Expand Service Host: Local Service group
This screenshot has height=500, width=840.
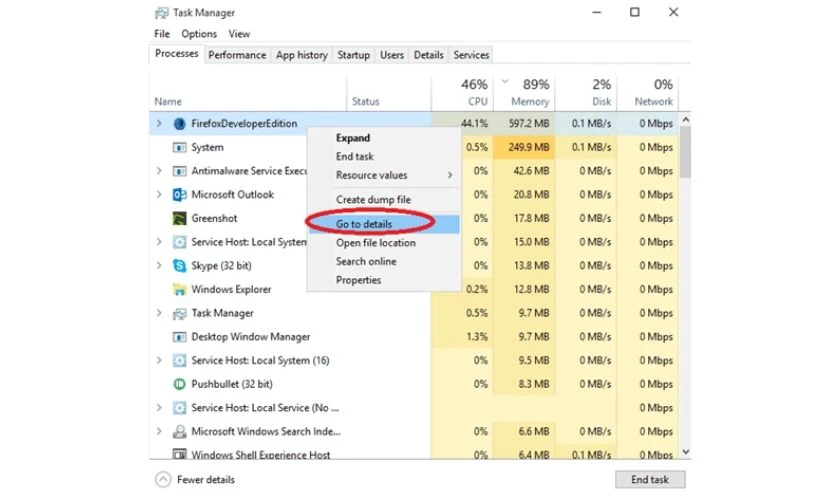159,407
